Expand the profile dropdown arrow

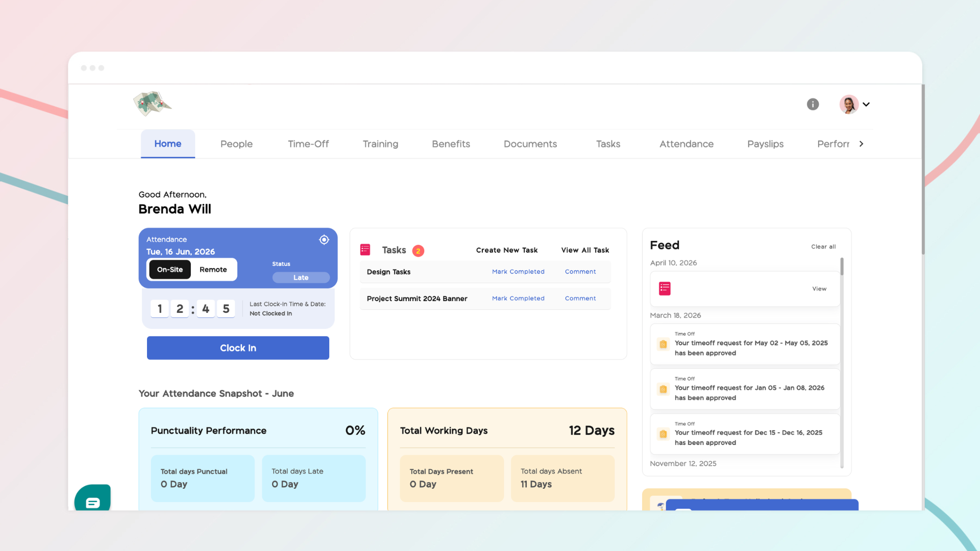click(x=866, y=105)
